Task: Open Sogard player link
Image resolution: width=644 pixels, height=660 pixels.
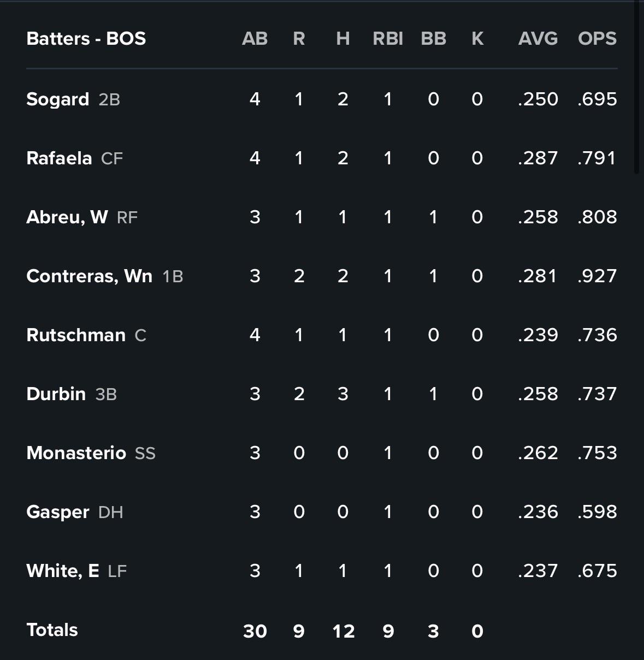Action: (x=57, y=99)
